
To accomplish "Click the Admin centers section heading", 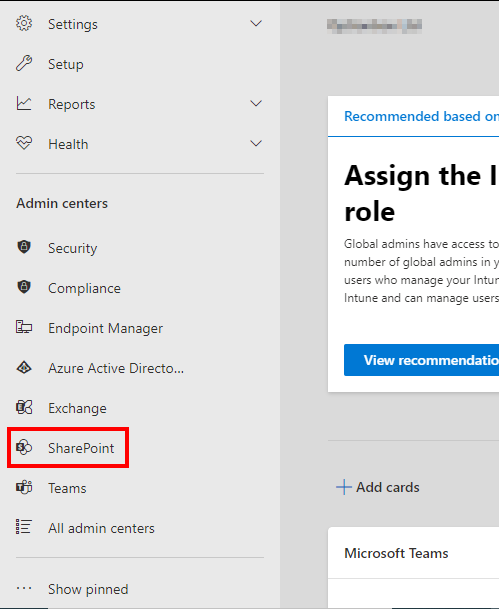I will (62, 203).
